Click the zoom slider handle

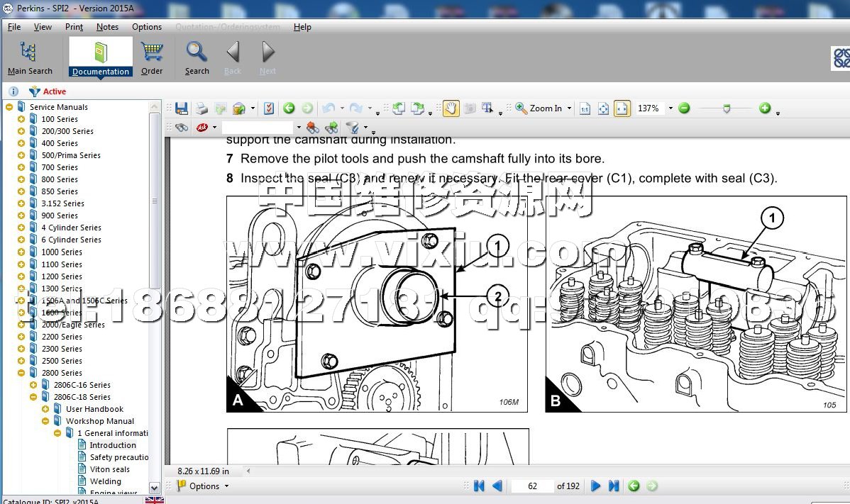point(726,108)
